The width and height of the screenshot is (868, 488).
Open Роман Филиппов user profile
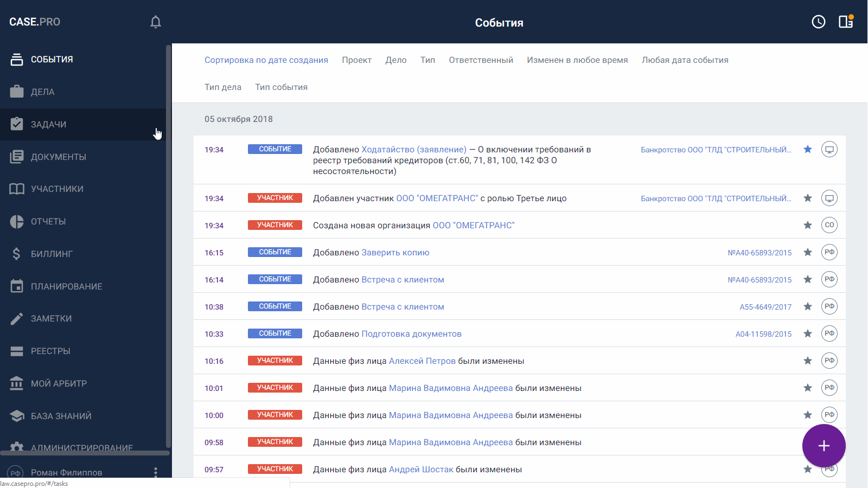click(66, 472)
